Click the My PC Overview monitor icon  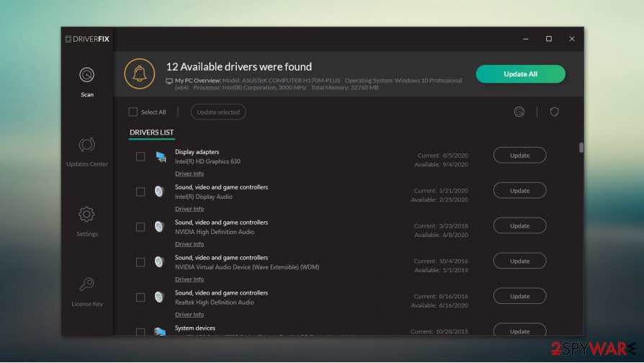tap(169, 81)
